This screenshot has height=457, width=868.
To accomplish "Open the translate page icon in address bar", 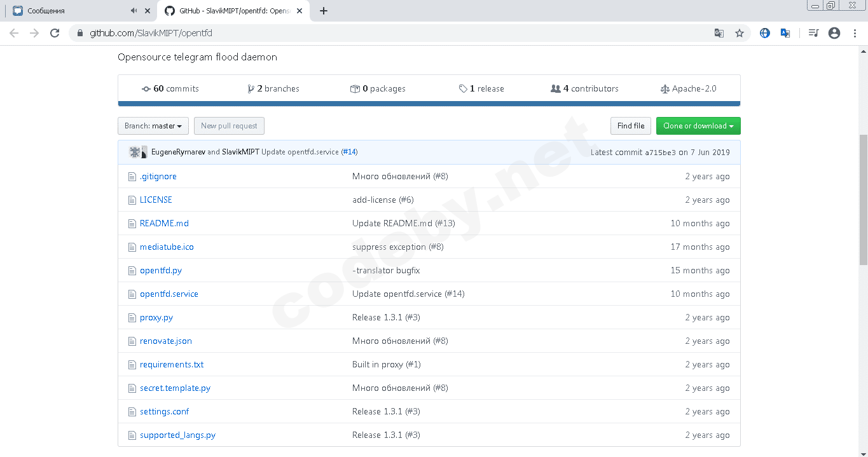I will pyautogui.click(x=719, y=33).
